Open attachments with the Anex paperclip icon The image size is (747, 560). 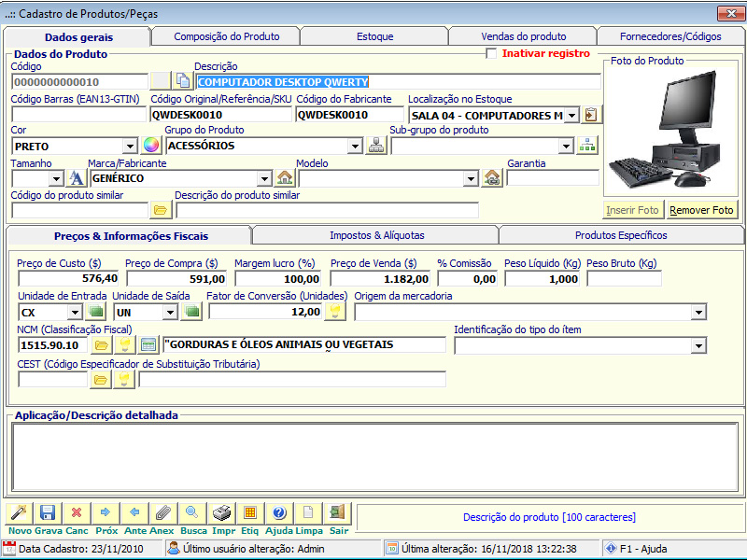tap(163, 512)
